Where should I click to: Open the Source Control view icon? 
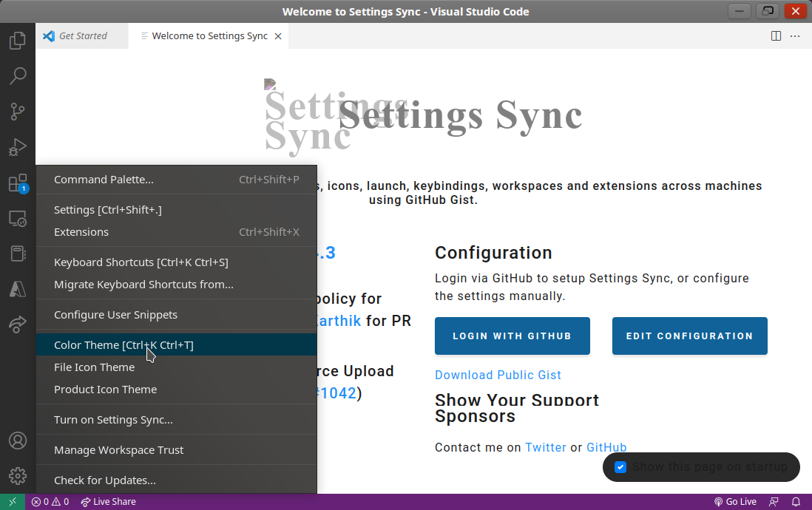click(x=18, y=112)
